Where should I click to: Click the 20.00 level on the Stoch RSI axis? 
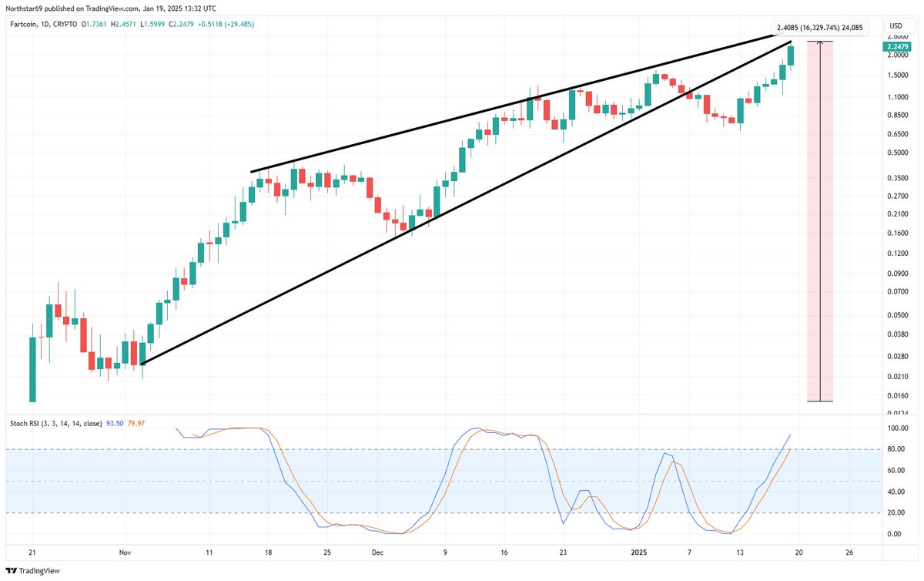(896, 512)
